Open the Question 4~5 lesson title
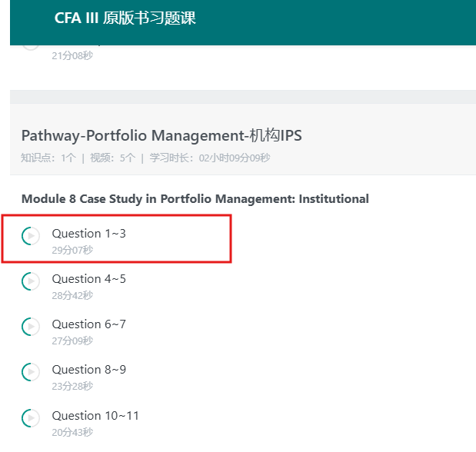476x452 pixels. 88,279
